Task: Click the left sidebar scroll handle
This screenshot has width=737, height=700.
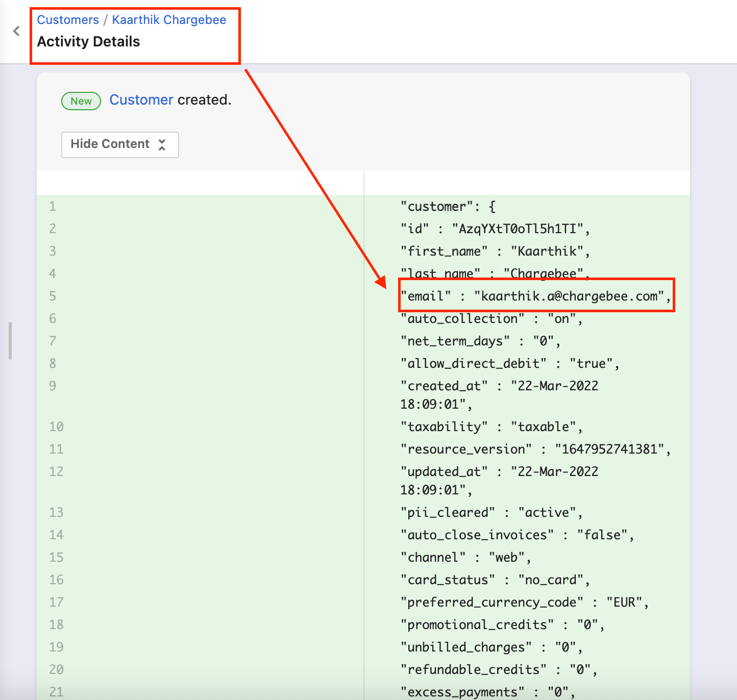Action: (10, 340)
